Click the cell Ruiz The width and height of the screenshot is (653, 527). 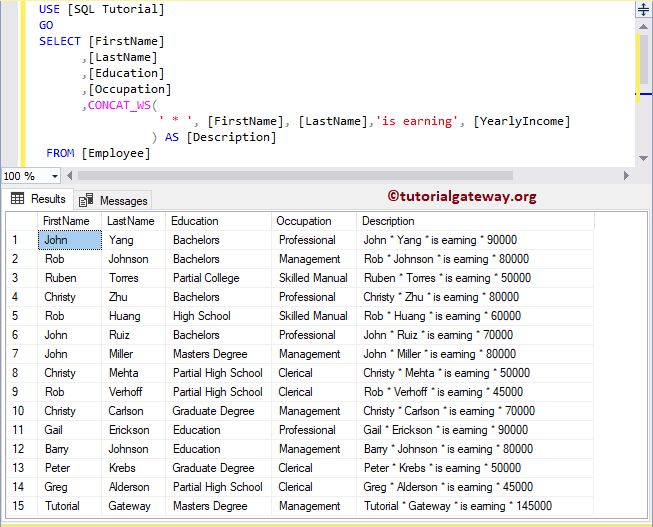(x=133, y=335)
